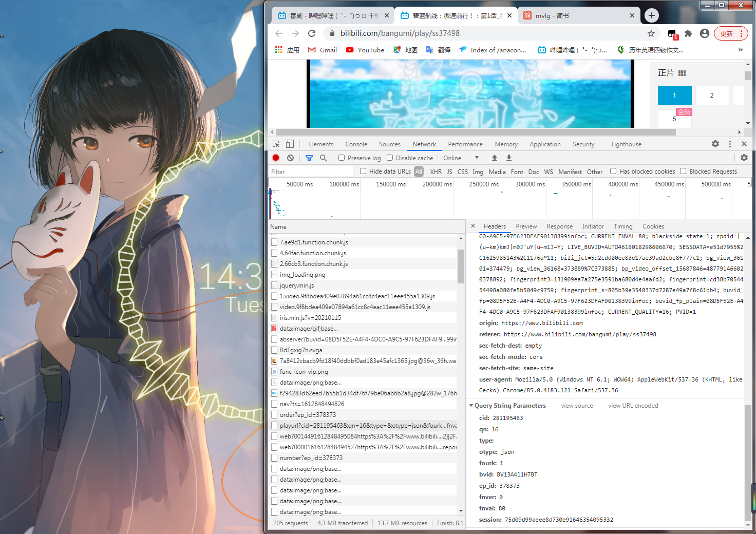Image resolution: width=756 pixels, height=534 pixels.
Task: Close the DevTools panel
Action: click(744, 144)
